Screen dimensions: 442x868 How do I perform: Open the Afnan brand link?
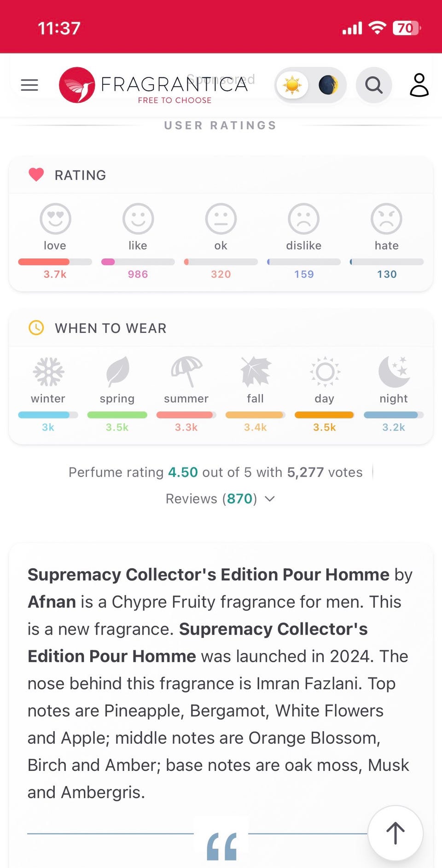(52, 602)
